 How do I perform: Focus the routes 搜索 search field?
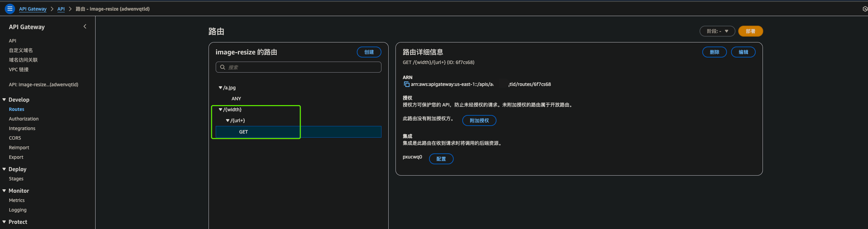[x=299, y=67]
